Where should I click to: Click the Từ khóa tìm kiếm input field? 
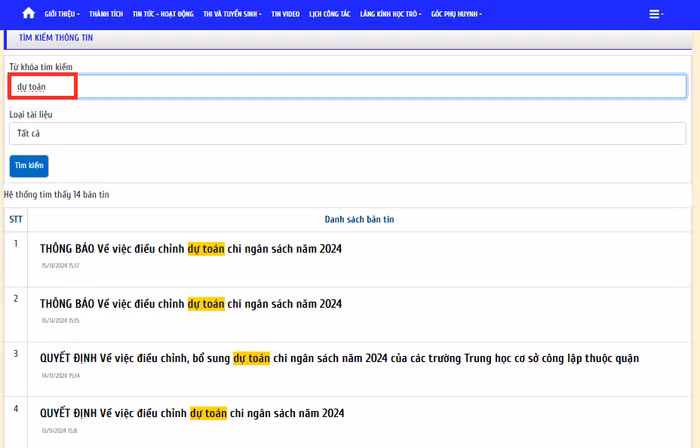pos(347,87)
